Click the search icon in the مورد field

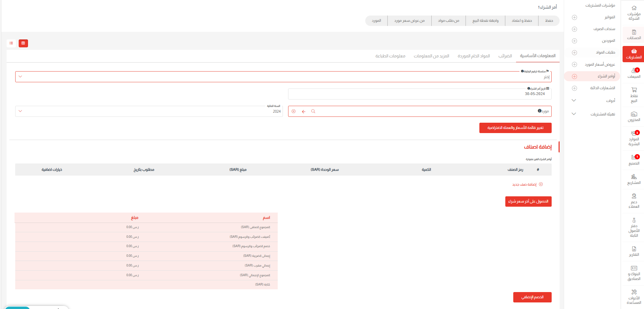[313, 111]
